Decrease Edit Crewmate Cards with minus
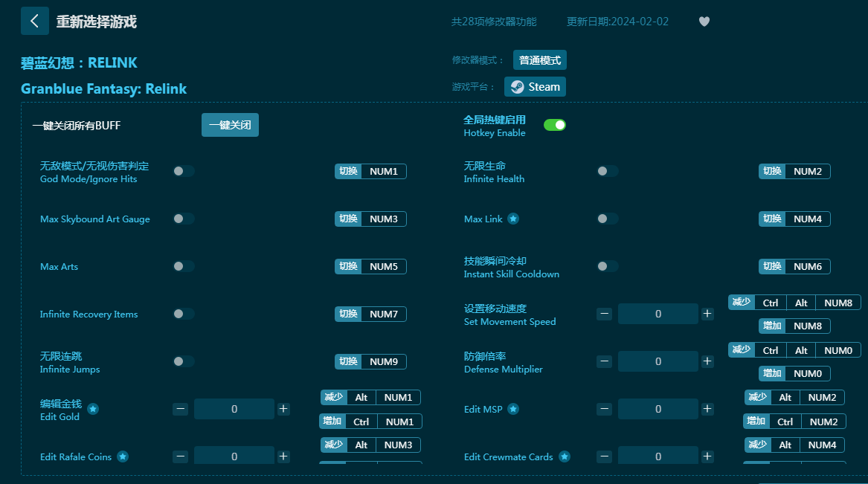Screen dimensions: 868x484 [x=605, y=456]
